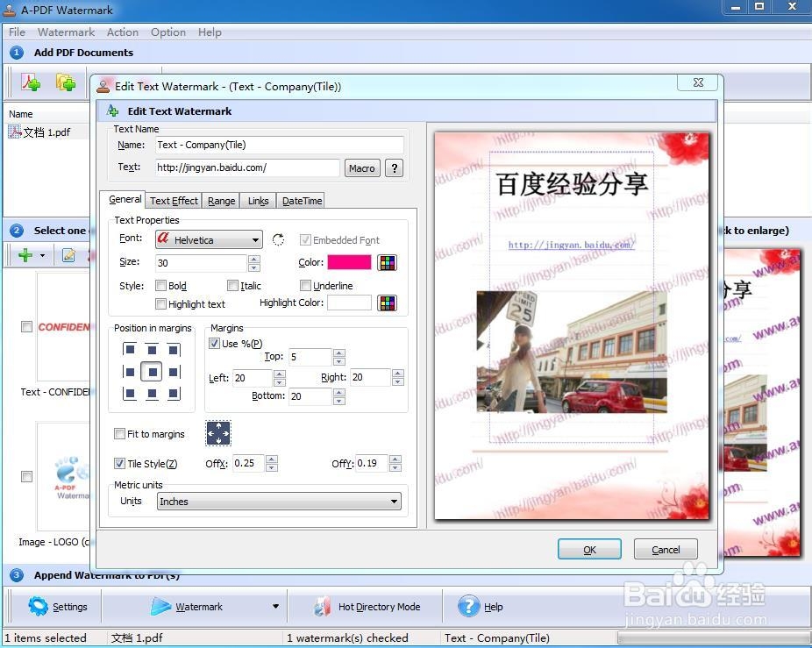
Task: Click the OK button
Action: pyautogui.click(x=589, y=549)
